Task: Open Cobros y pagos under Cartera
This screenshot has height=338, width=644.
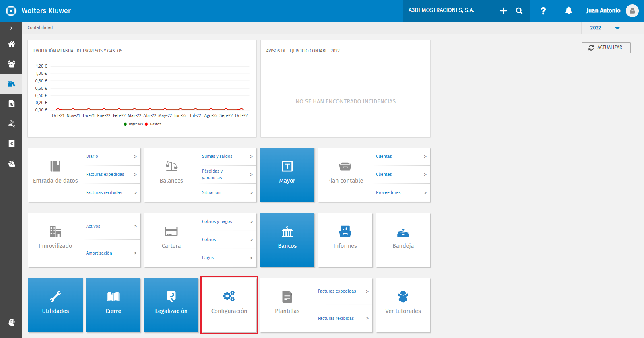Action: pyautogui.click(x=217, y=221)
